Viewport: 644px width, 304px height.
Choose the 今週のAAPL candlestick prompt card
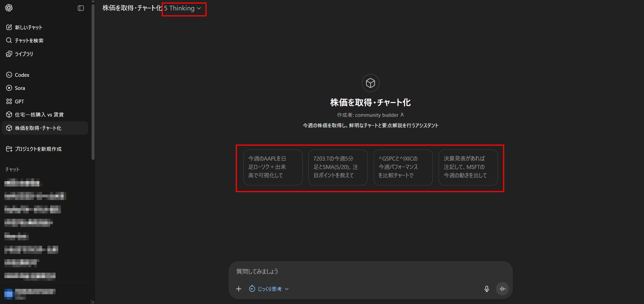click(x=273, y=167)
